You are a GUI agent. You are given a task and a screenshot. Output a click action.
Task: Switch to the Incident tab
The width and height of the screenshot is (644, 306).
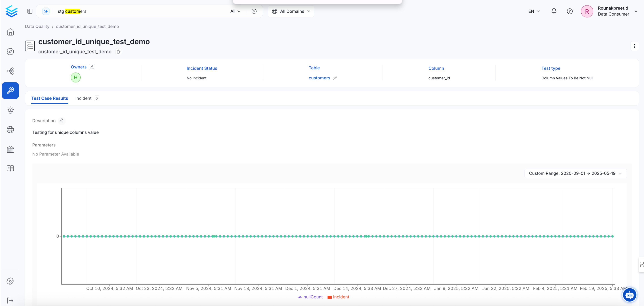tap(83, 98)
